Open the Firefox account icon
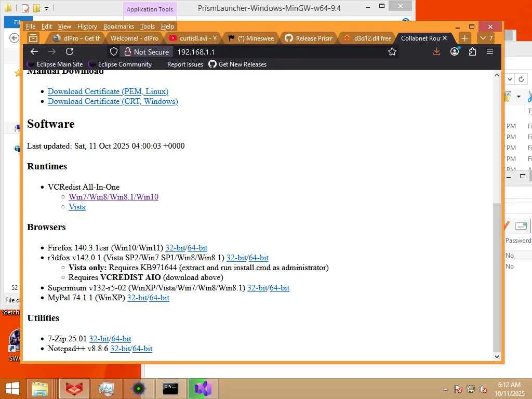The width and height of the screenshot is (532, 399). (455, 51)
